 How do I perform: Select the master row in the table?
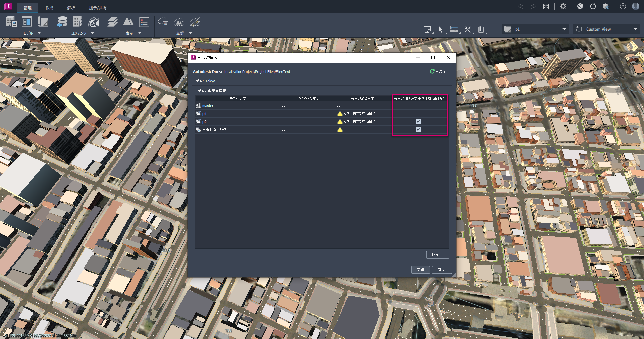click(x=321, y=106)
